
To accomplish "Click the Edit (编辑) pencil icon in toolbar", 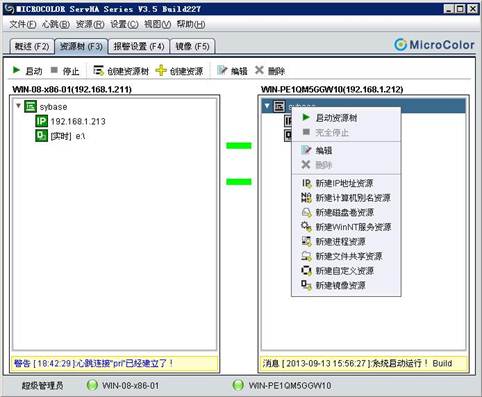I will (x=222, y=70).
